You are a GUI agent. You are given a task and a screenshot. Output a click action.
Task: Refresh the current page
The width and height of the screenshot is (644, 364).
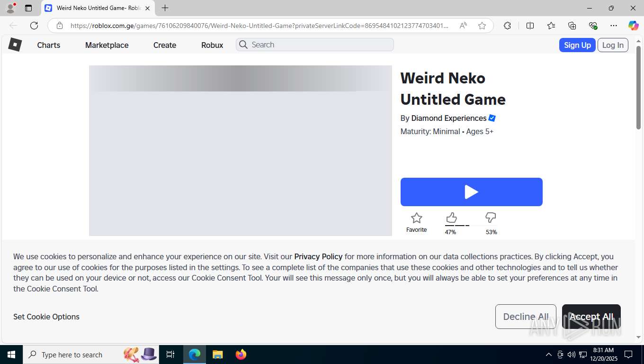point(34,26)
